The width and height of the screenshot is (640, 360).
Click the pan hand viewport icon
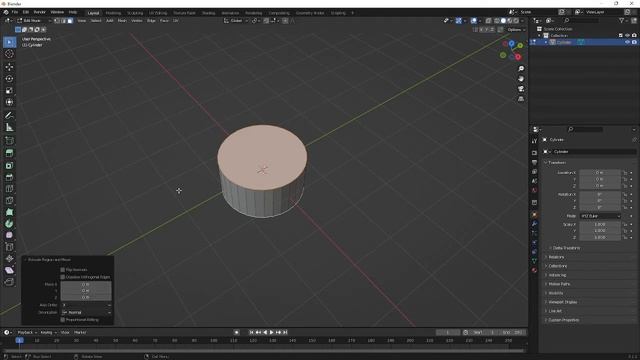pos(521,79)
